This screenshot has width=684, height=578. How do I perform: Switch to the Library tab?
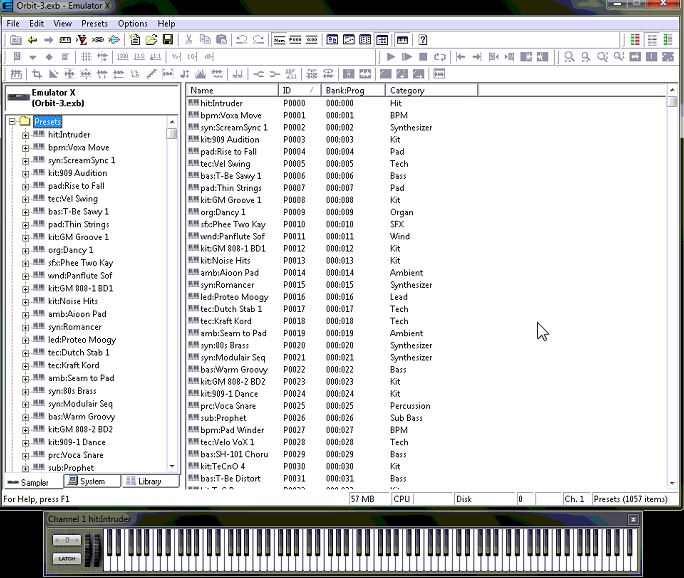click(x=150, y=481)
